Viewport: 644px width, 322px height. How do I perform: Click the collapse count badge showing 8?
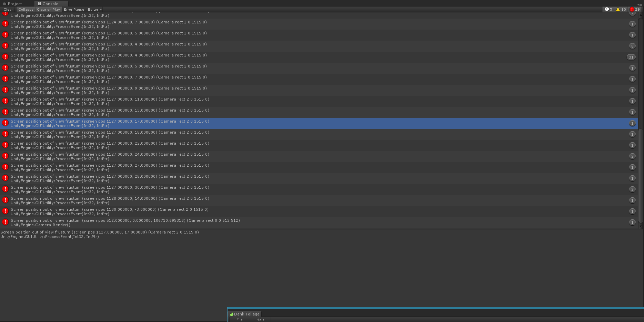tap(632, 46)
